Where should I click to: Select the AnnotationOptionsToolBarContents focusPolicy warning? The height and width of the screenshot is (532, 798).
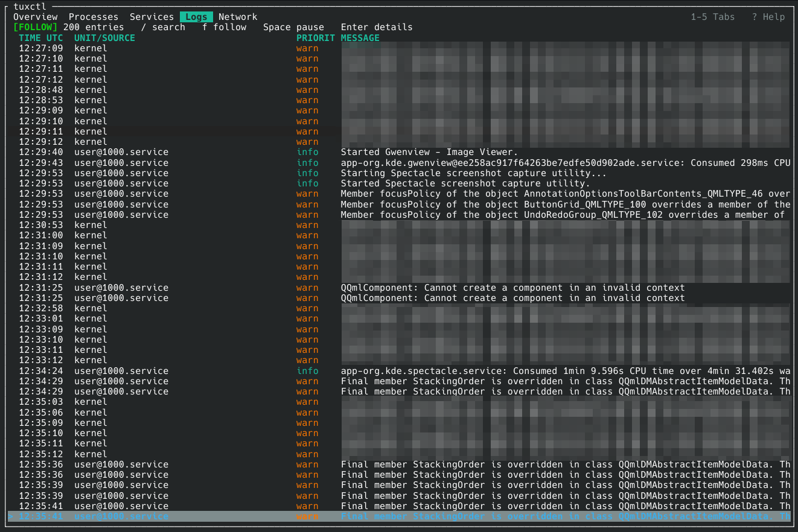566,194
